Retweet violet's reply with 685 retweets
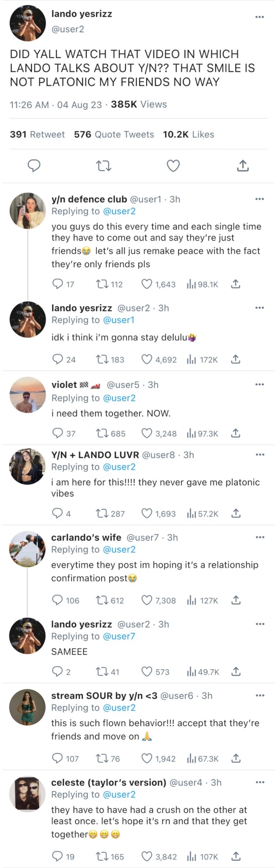This screenshot has width=278, height=868. 102,434
